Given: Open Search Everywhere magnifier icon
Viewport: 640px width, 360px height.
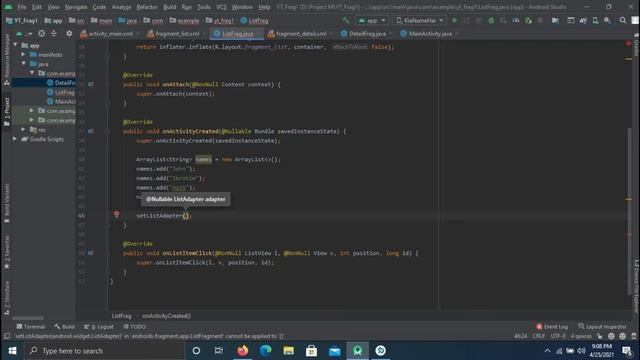Looking at the screenshot, I should pos(623,20).
